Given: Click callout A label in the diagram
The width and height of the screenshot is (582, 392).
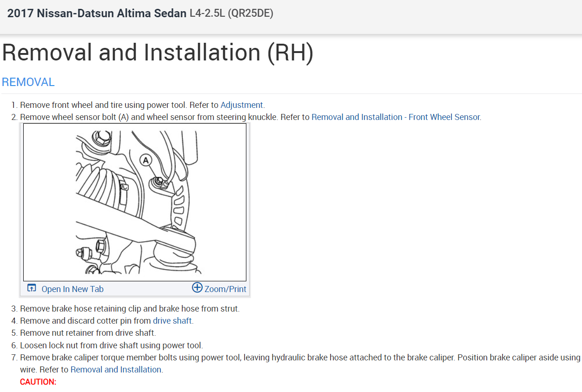Looking at the screenshot, I should click(146, 160).
